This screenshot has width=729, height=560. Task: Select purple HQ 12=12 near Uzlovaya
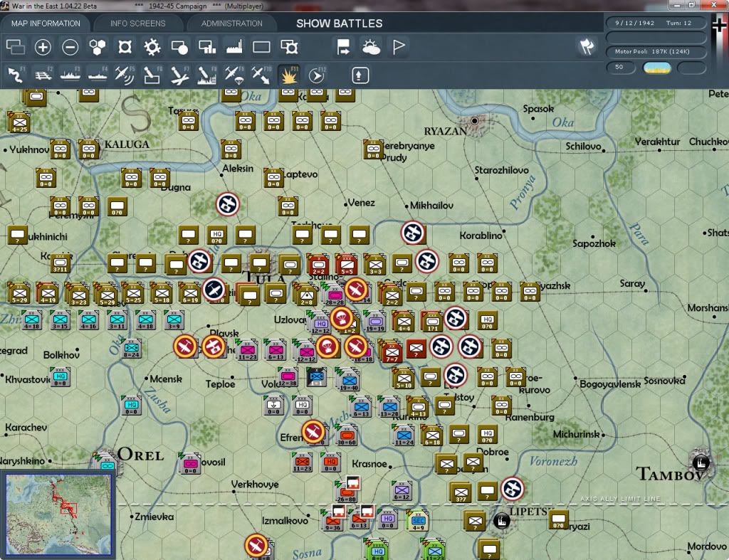tap(321, 324)
